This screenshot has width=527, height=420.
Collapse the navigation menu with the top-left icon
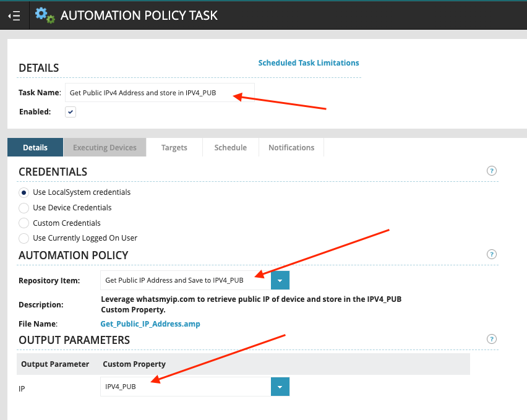pyautogui.click(x=14, y=15)
